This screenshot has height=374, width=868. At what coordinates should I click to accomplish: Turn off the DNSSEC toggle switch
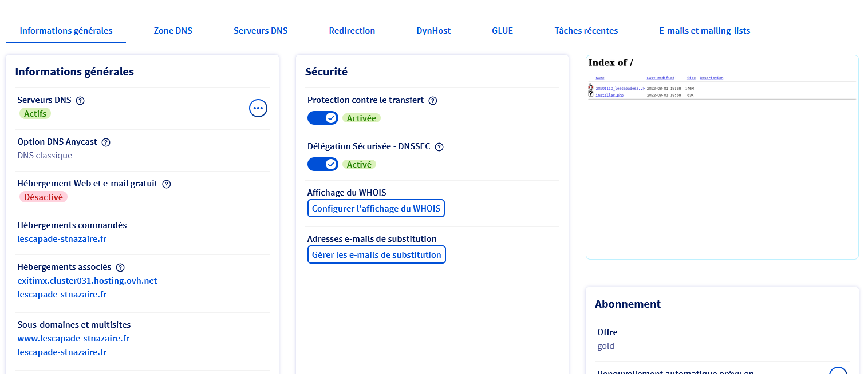point(323,164)
